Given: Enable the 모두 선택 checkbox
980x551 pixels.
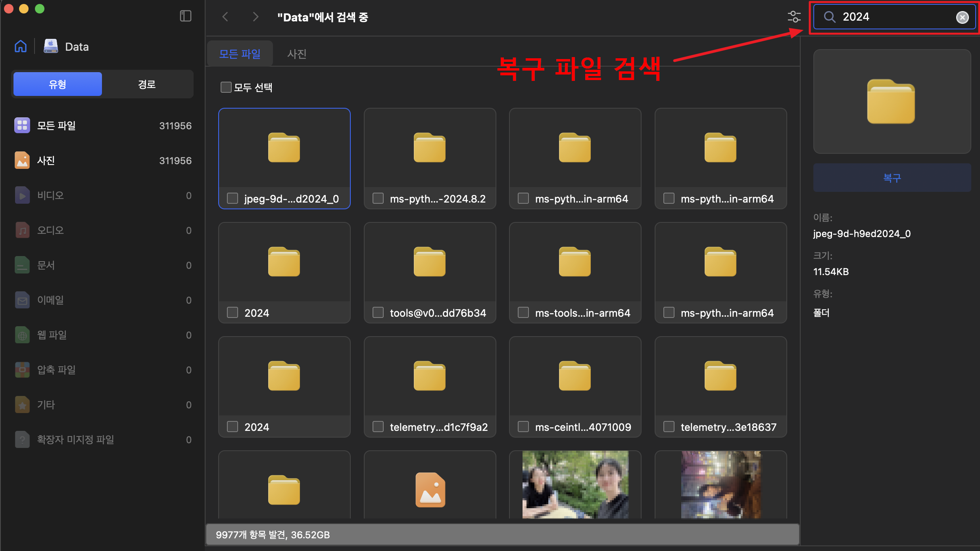Looking at the screenshot, I should (x=226, y=87).
